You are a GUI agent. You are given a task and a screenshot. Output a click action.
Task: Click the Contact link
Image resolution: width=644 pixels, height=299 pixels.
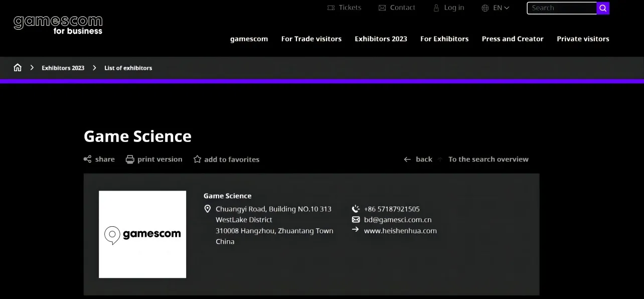(403, 8)
